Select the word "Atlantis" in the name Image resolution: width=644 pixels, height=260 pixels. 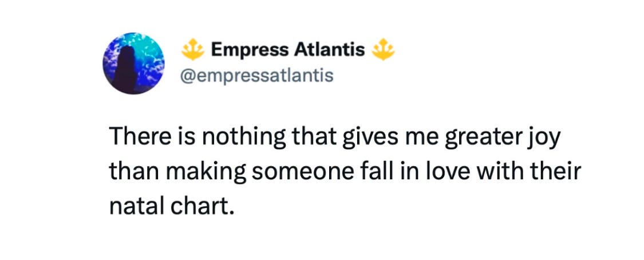click(x=329, y=50)
